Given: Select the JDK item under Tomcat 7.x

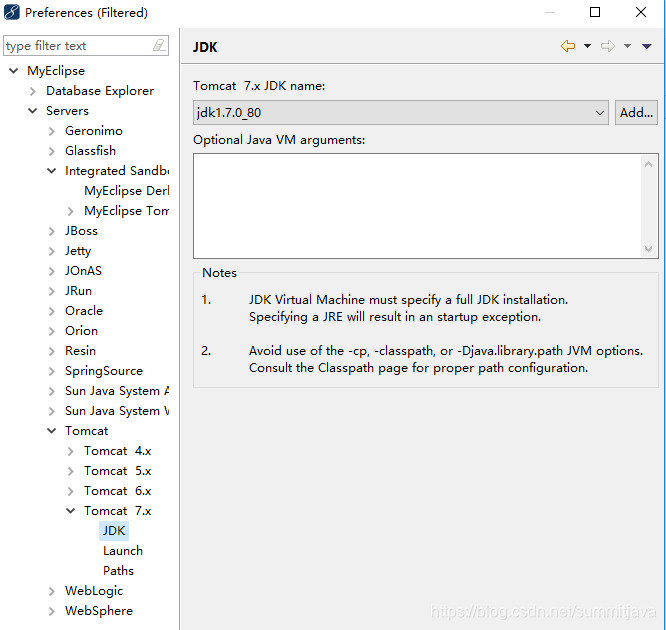Looking at the screenshot, I should pos(114,531).
